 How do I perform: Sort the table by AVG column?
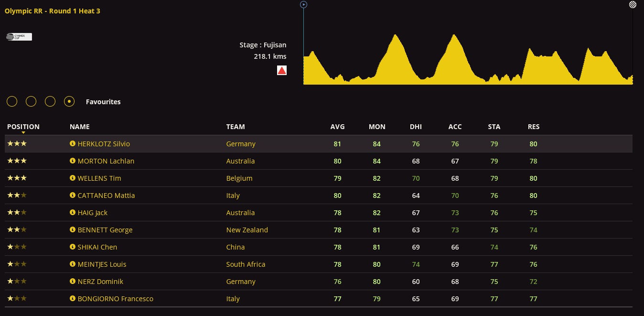[337, 127]
